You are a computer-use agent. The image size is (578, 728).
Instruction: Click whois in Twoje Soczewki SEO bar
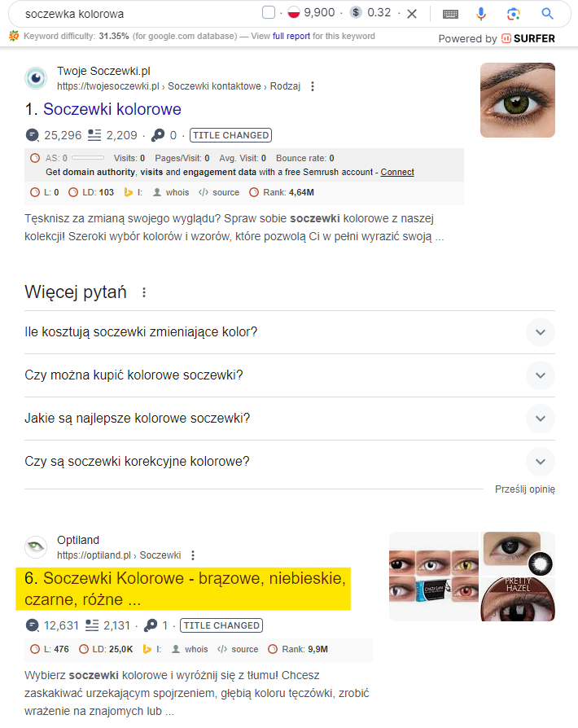171,192
